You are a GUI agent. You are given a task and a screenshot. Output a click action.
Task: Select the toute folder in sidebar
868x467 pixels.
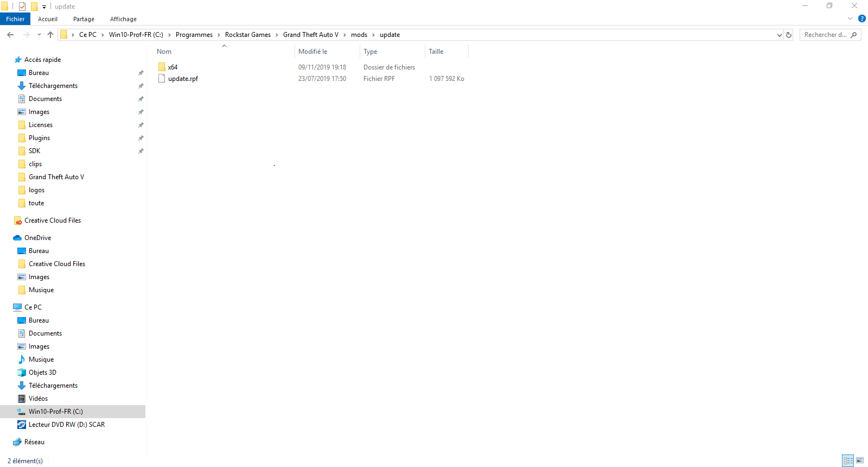pyautogui.click(x=36, y=203)
